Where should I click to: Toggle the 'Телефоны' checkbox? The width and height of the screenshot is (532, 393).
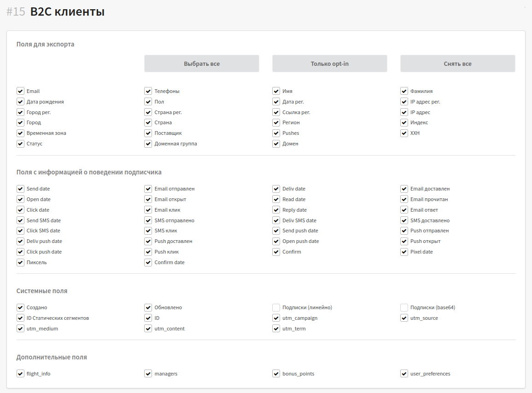click(x=148, y=91)
